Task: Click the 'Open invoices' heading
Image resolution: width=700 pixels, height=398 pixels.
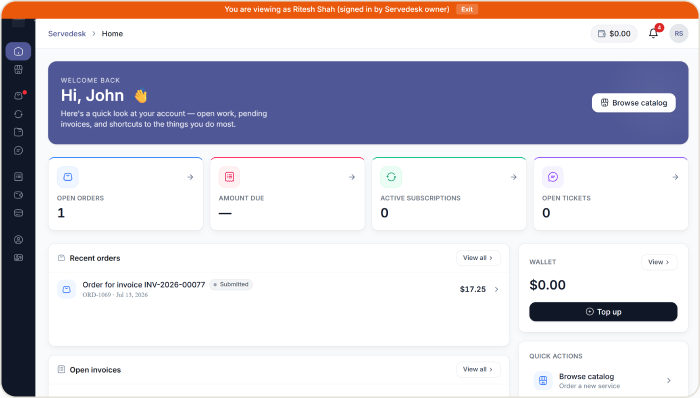Action: 95,369
